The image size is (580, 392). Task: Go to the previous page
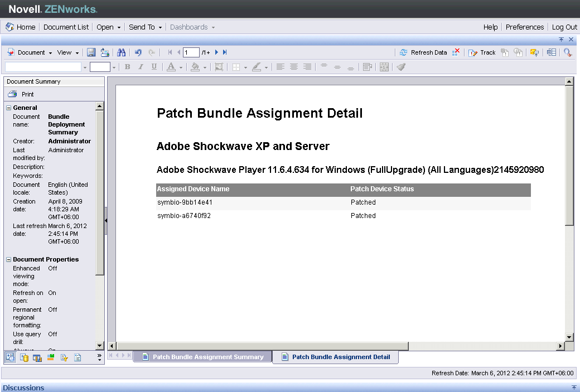point(178,52)
